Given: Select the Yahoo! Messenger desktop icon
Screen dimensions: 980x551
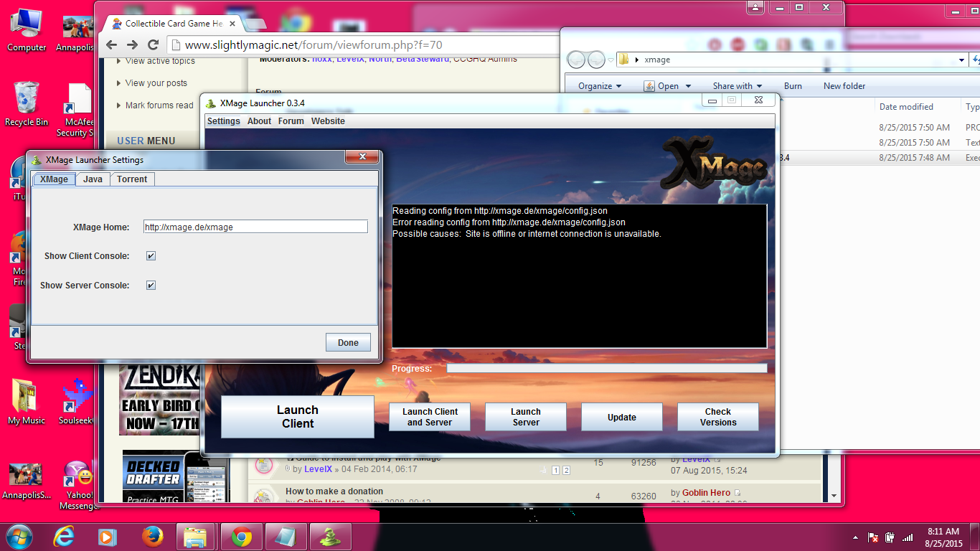Looking at the screenshot, I should coord(77,484).
